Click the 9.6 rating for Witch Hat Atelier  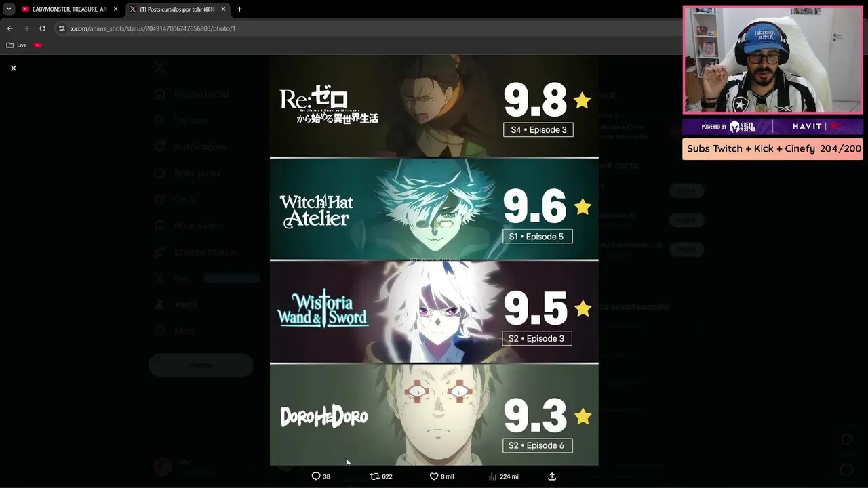[x=535, y=206]
